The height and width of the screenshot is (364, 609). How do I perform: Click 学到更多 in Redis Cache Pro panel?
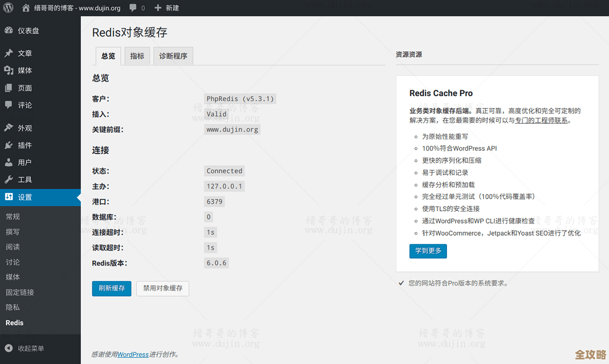point(428,251)
